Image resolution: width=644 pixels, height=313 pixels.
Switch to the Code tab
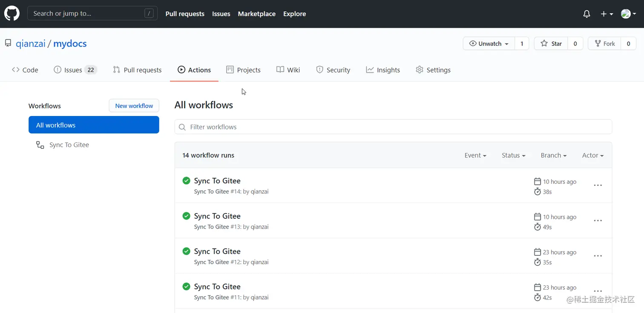tap(25, 70)
